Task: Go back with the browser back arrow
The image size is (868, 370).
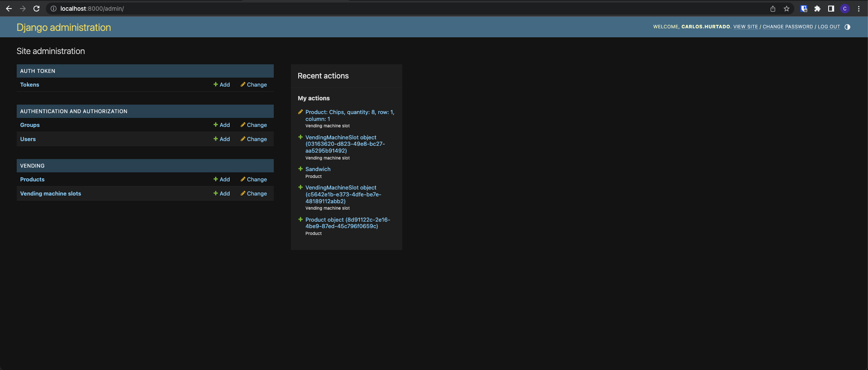Action: click(9, 9)
